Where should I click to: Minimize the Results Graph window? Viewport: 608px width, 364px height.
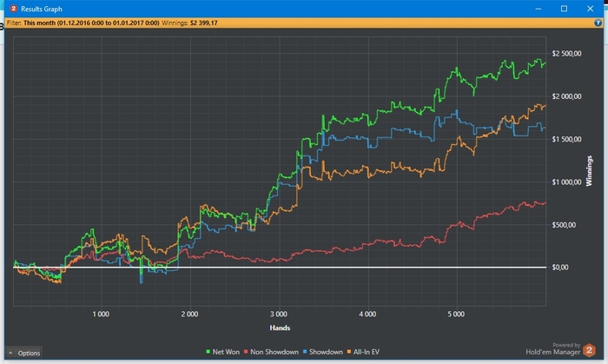(x=539, y=9)
